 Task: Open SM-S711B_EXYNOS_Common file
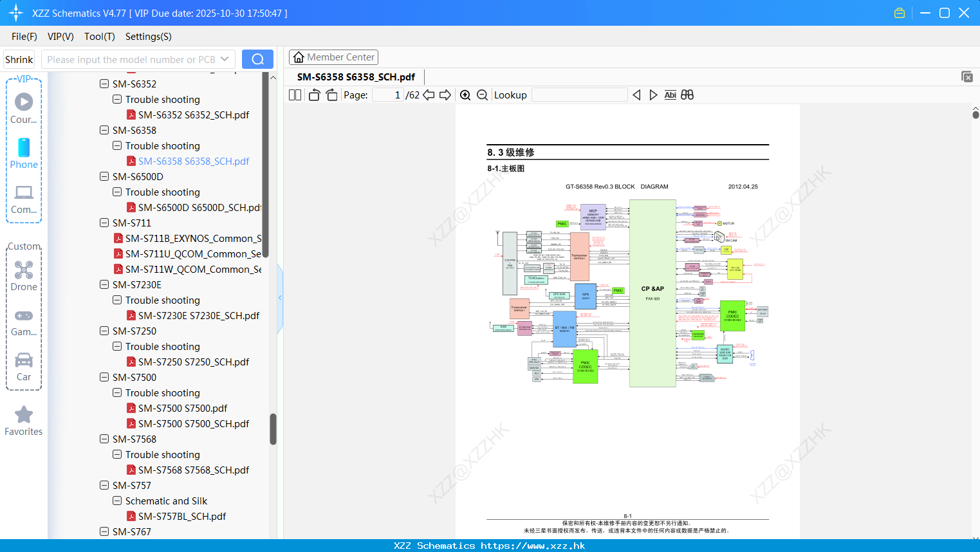pyautogui.click(x=193, y=239)
